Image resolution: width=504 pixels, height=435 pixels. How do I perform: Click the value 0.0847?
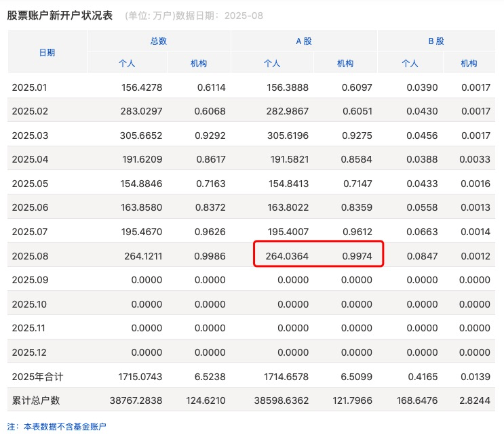(423, 256)
